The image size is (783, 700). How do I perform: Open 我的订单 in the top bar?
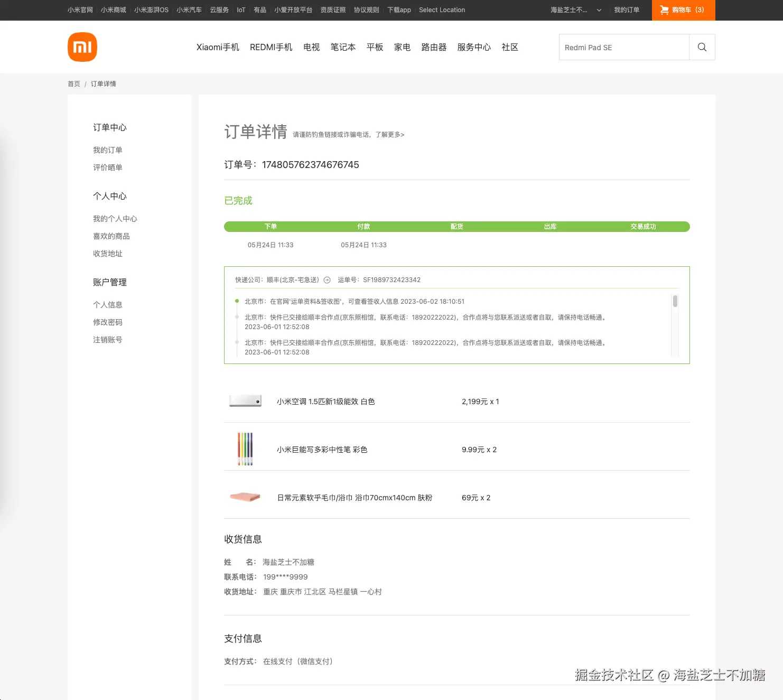[627, 10]
